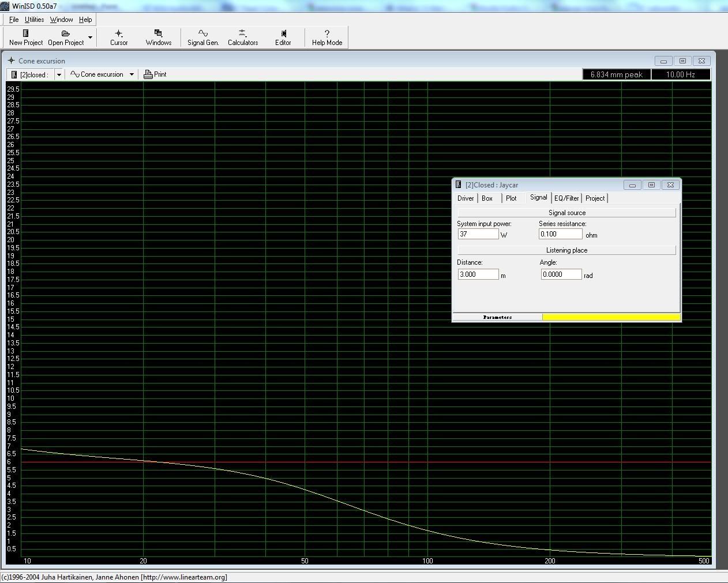Enable Help Mode
The width and height of the screenshot is (728, 583).
click(x=327, y=37)
